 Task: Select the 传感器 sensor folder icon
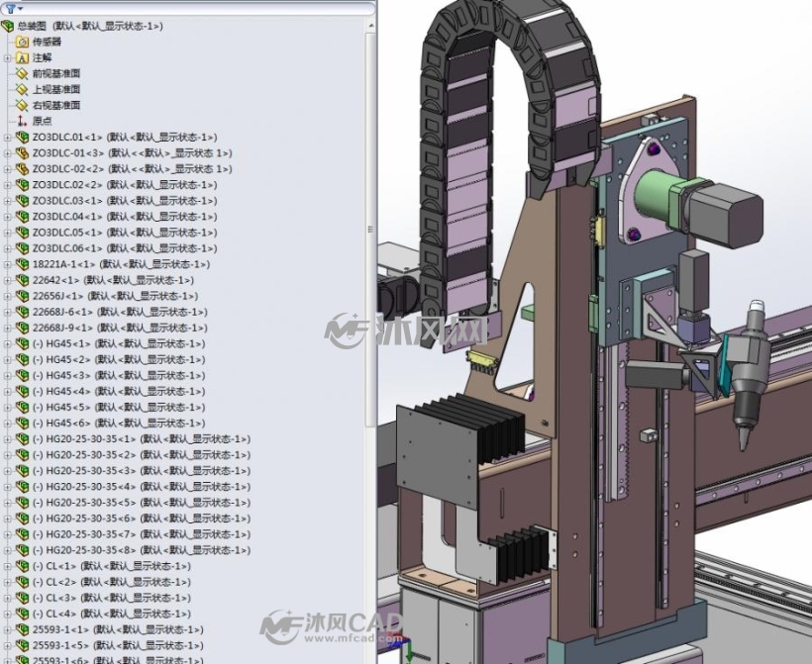coord(22,42)
